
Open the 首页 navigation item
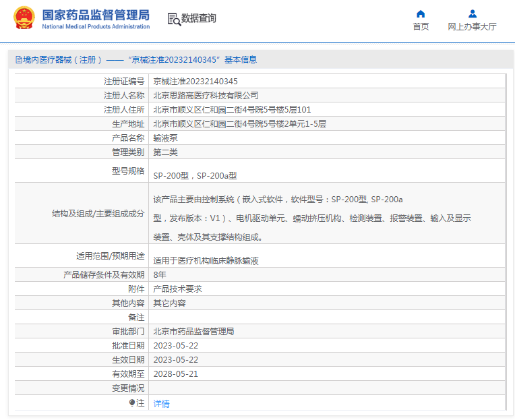[421, 27]
